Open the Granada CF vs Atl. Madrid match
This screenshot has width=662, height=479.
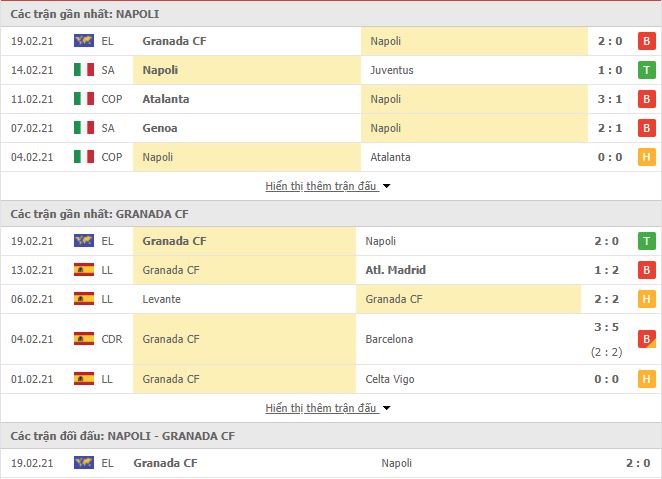coord(331,270)
